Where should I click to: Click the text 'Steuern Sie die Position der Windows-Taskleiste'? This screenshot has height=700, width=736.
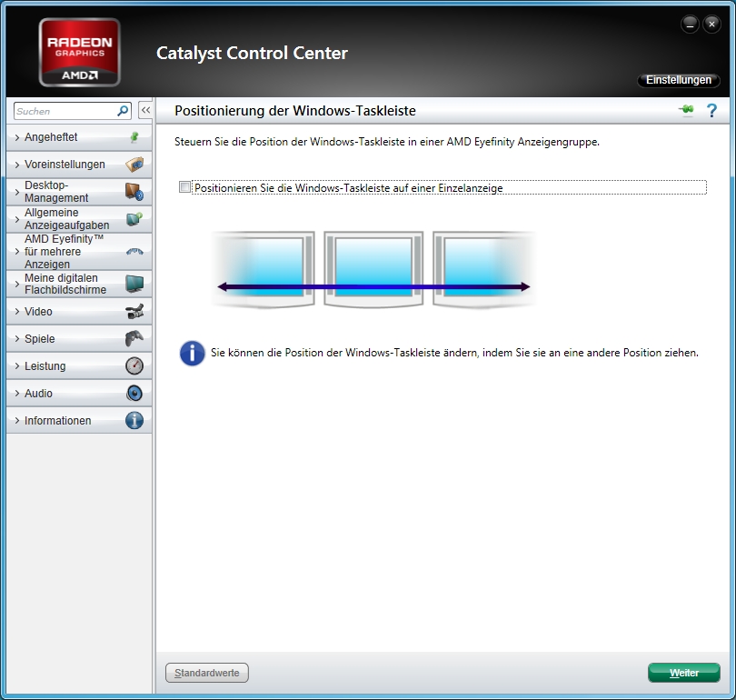[x=290, y=142]
